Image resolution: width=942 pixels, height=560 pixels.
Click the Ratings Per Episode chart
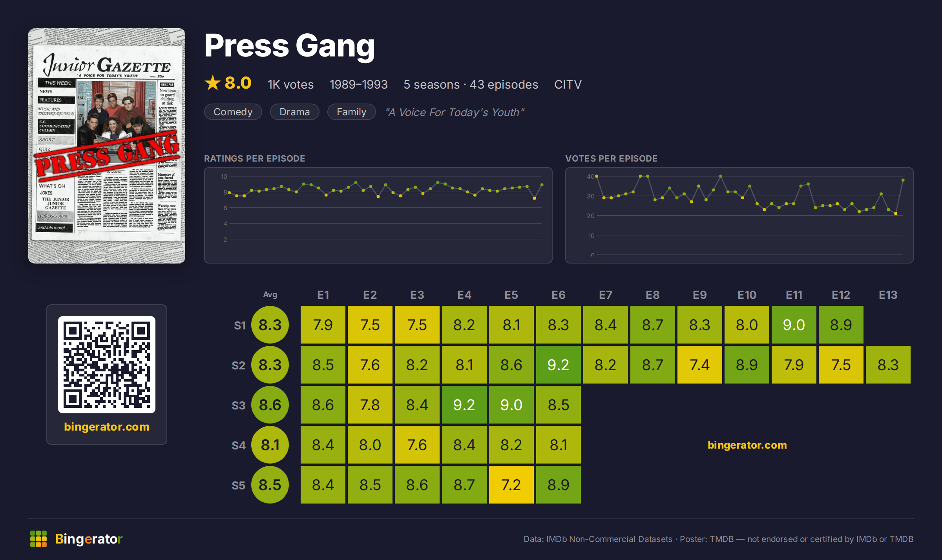click(378, 215)
